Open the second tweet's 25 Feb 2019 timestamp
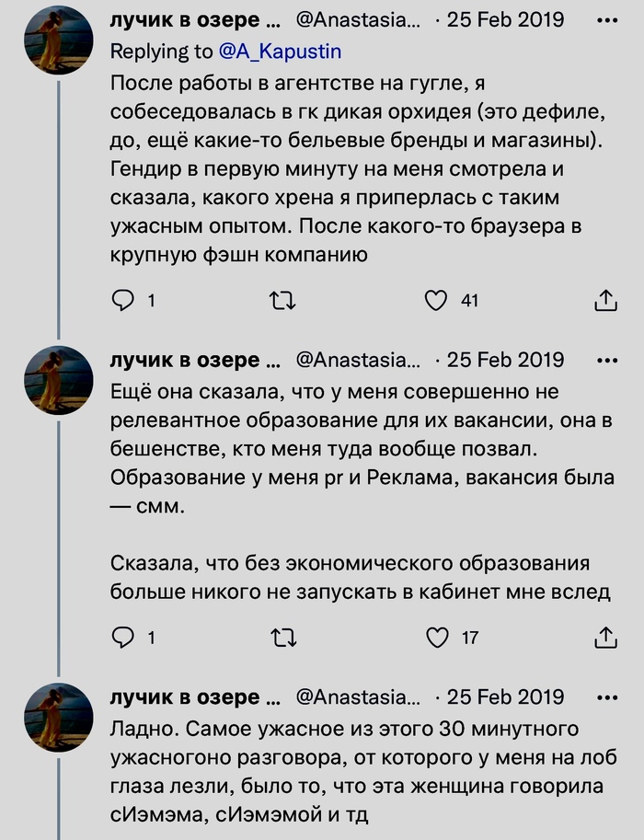Screen dimensions: 644x840 pyautogui.click(x=505, y=360)
